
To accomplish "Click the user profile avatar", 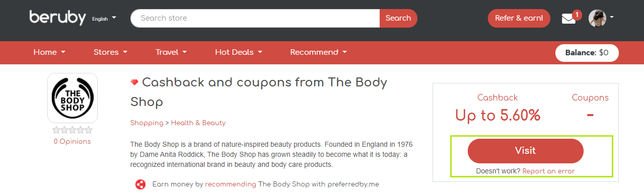I will pyautogui.click(x=597, y=18).
